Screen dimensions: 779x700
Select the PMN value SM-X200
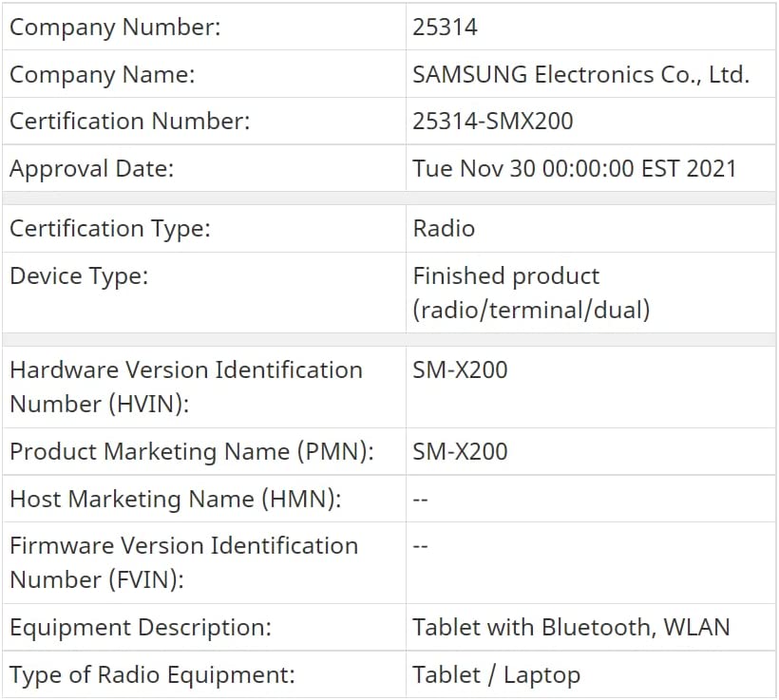click(460, 451)
